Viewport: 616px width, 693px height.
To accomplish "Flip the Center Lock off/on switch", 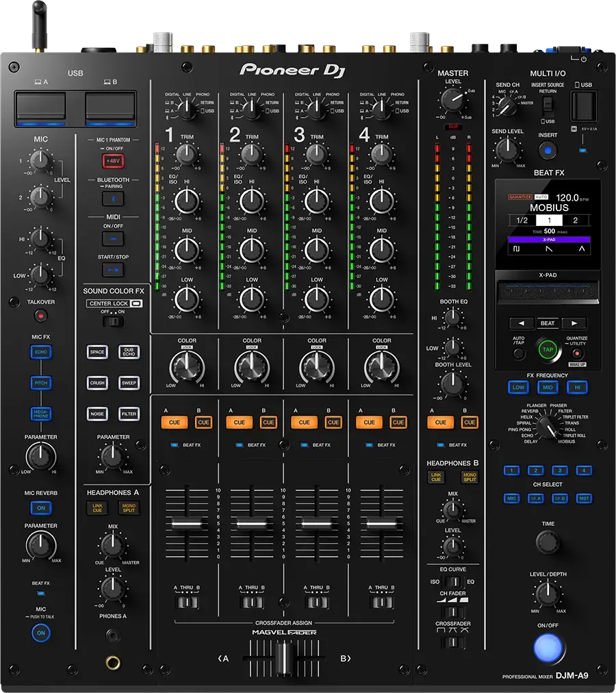I will [x=113, y=320].
